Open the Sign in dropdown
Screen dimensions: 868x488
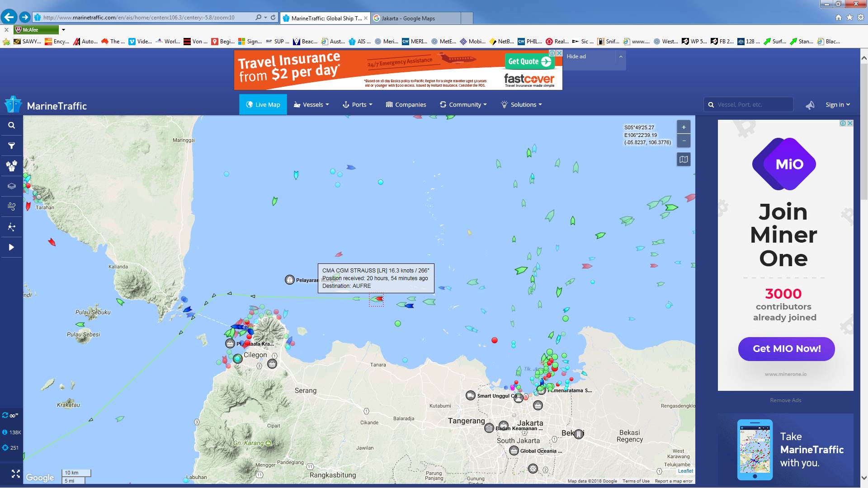point(837,105)
